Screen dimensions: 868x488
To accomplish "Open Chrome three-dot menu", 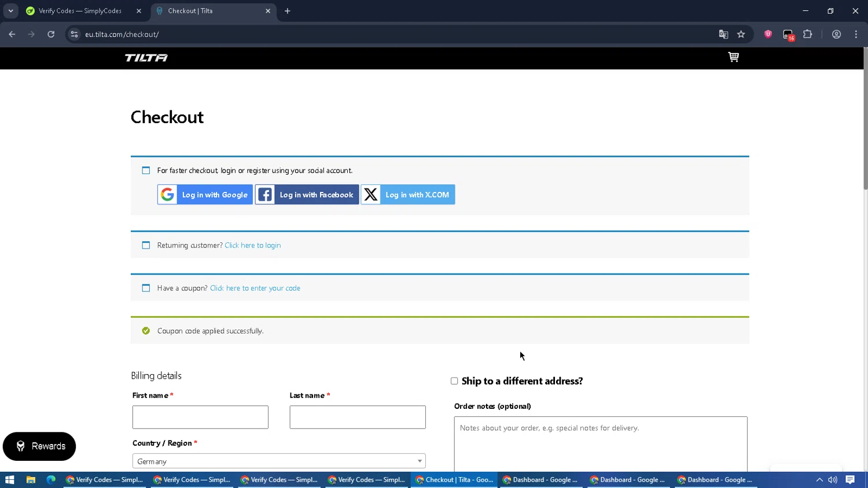I will point(856,34).
